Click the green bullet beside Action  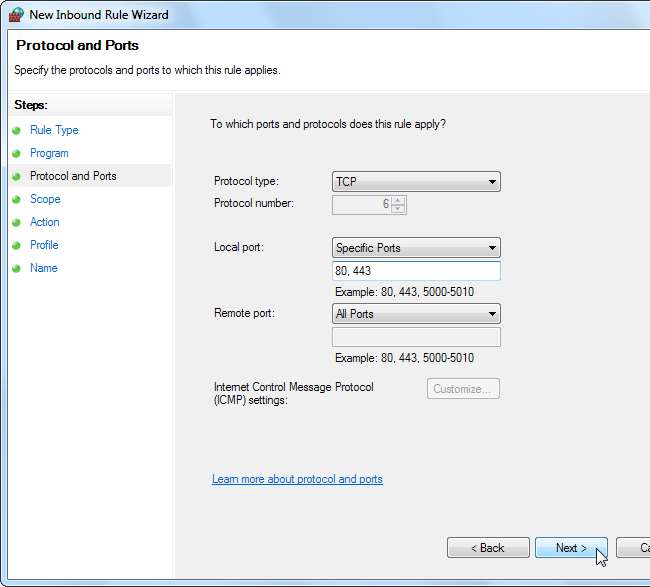17,223
